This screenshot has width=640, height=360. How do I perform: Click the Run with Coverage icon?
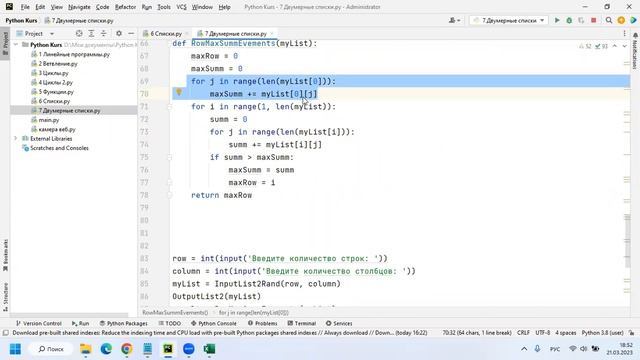tap(581, 20)
